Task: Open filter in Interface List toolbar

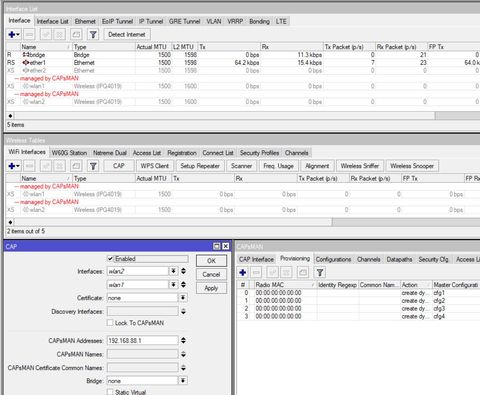Action: 93,34
